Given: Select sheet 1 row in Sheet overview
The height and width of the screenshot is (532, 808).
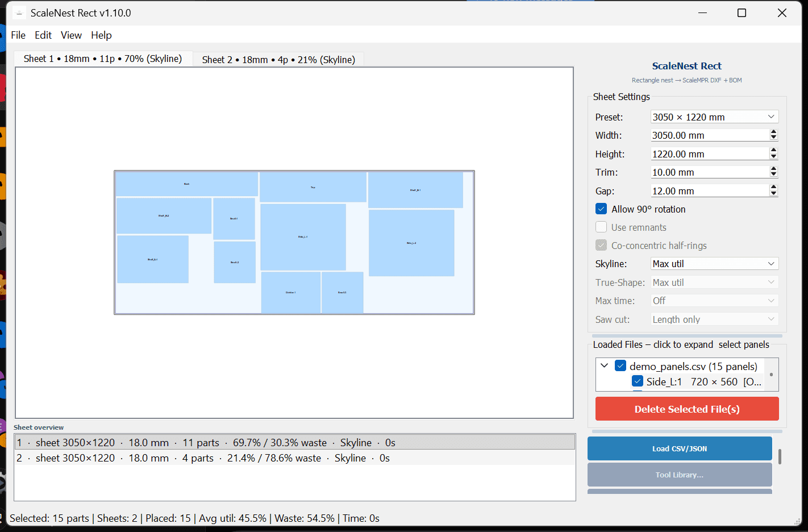Looking at the screenshot, I should (x=295, y=442).
